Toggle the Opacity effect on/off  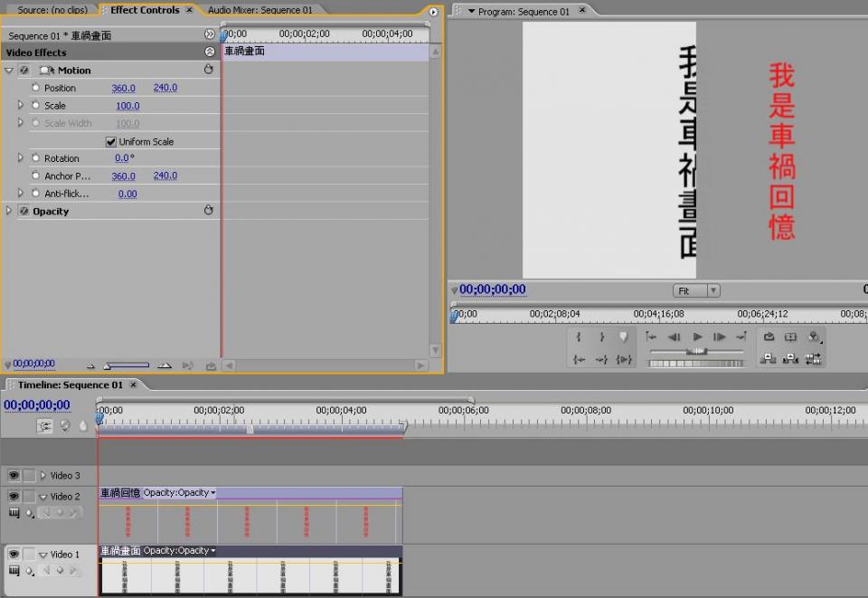pyautogui.click(x=24, y=212)
